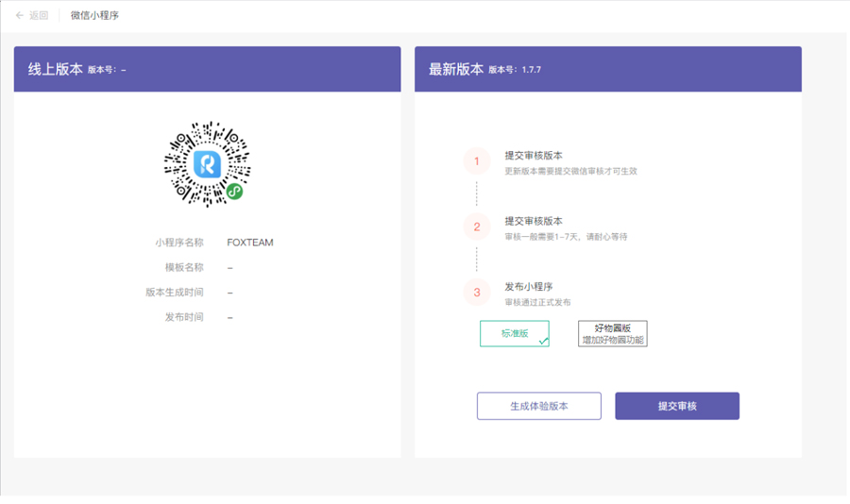Viewport: 850px width, 504px height.
Task: Select the 好物圈版 version option
Action: [x=613, y=334]
